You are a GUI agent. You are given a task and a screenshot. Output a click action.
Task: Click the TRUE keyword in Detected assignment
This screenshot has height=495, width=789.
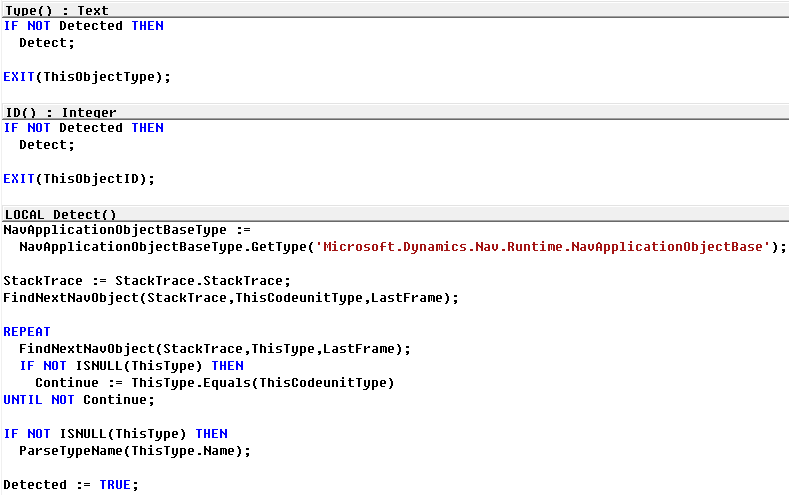coord(115,485)
